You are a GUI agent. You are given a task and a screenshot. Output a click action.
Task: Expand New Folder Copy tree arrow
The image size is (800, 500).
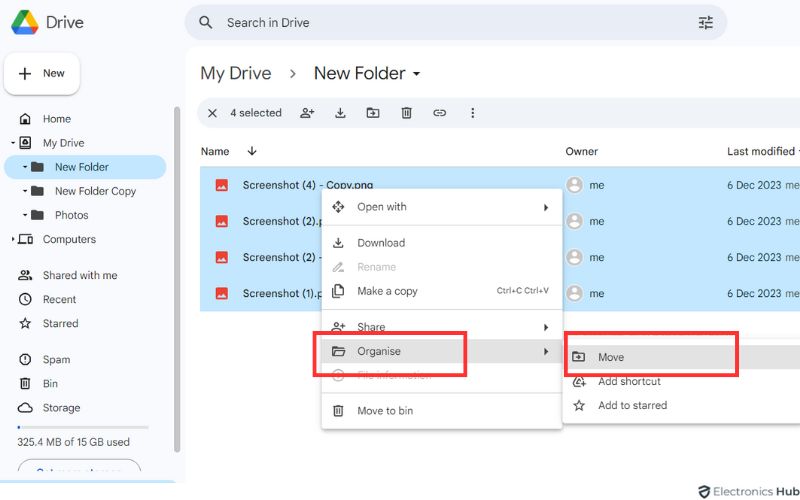[24, 191]
